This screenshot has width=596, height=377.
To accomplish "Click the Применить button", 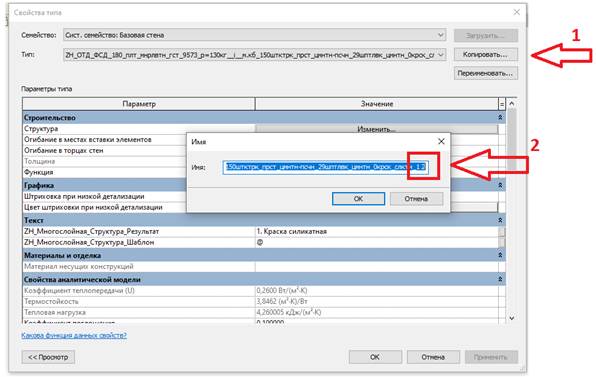I will (x=491, y=357).
